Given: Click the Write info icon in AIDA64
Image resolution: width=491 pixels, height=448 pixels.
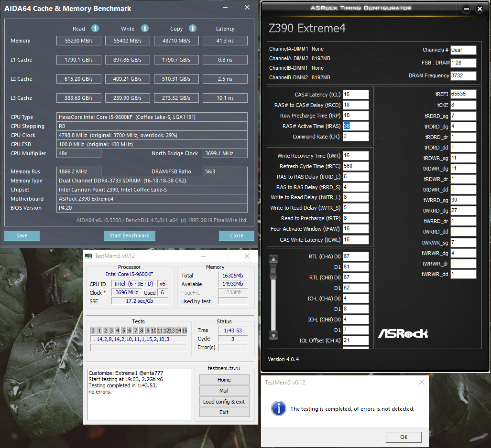Looking at the screenshot, I should 145,29.
